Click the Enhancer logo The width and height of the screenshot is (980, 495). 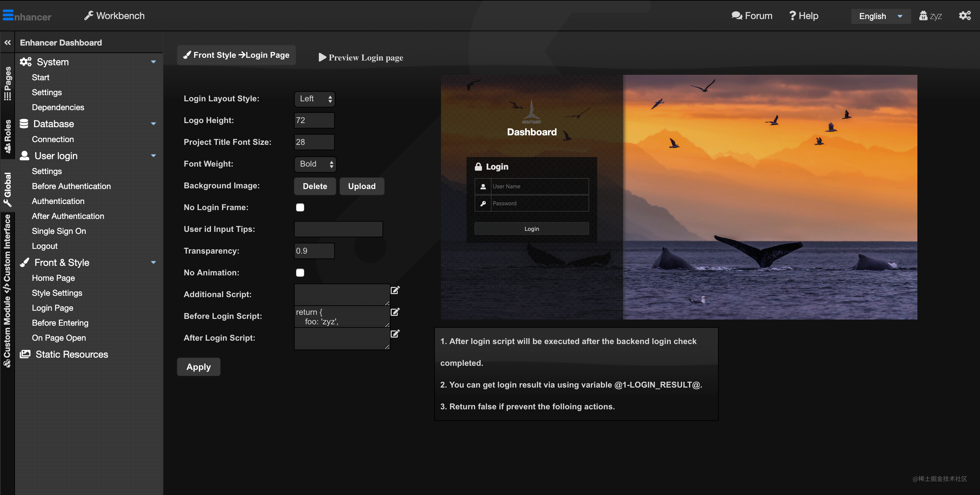click(x=27, y=16)
